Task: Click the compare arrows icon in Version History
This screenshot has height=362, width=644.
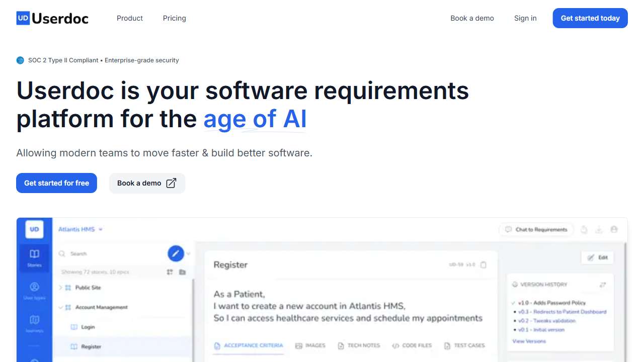Action: 603,285
